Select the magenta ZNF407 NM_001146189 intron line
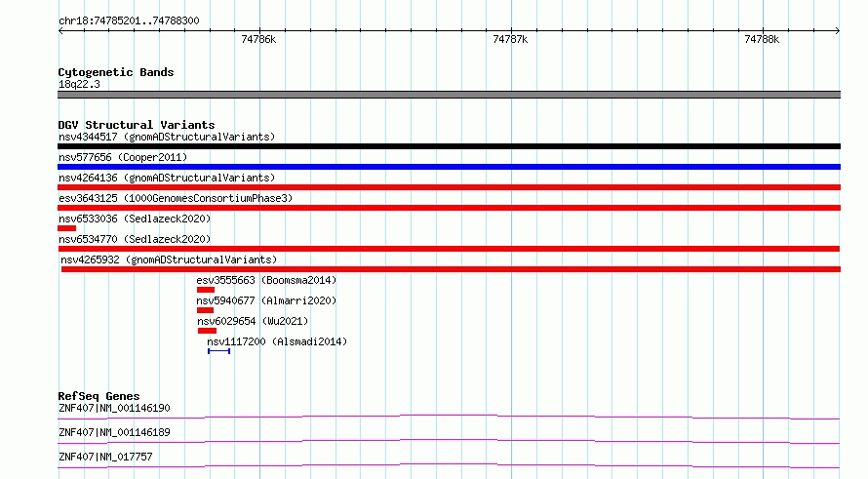This screenshot has height=479, width=868. [449, 441]
